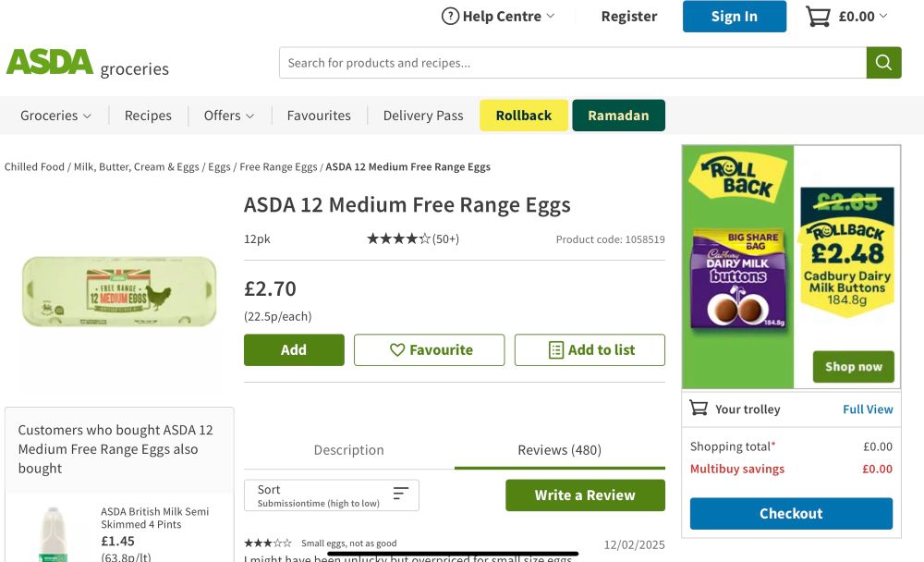Toggle the Ramadan category highlight
The image size is (924, 562).
coord(618,115)
